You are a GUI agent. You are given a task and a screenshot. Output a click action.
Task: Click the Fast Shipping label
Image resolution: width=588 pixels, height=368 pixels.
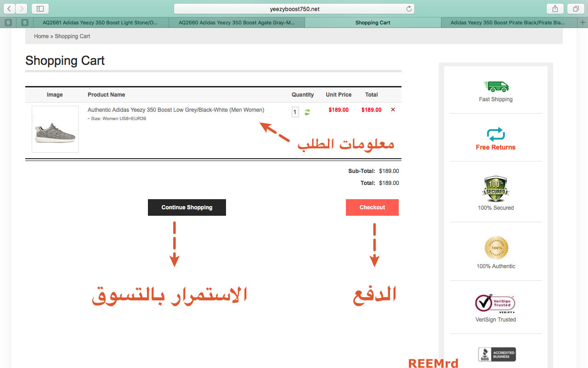coord(496,99)
